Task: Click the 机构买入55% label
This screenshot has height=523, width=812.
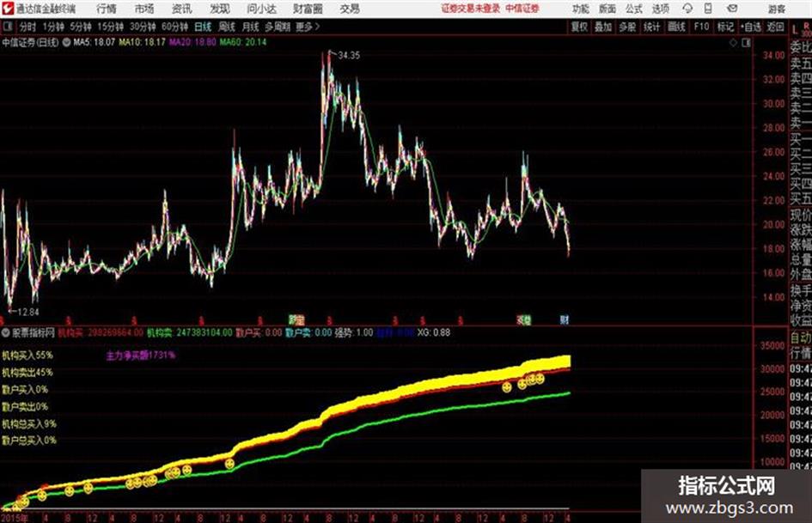Action: coord(27,356)
